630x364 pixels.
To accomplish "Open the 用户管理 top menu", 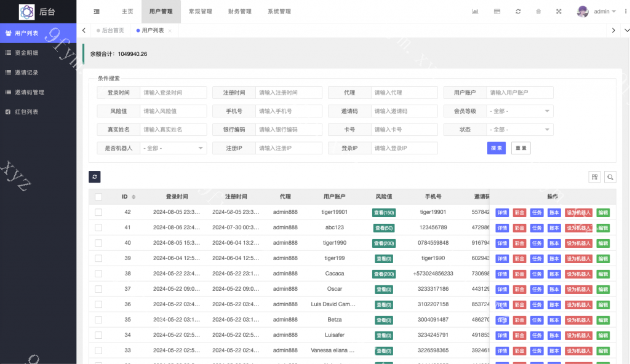I will point(161,12).
